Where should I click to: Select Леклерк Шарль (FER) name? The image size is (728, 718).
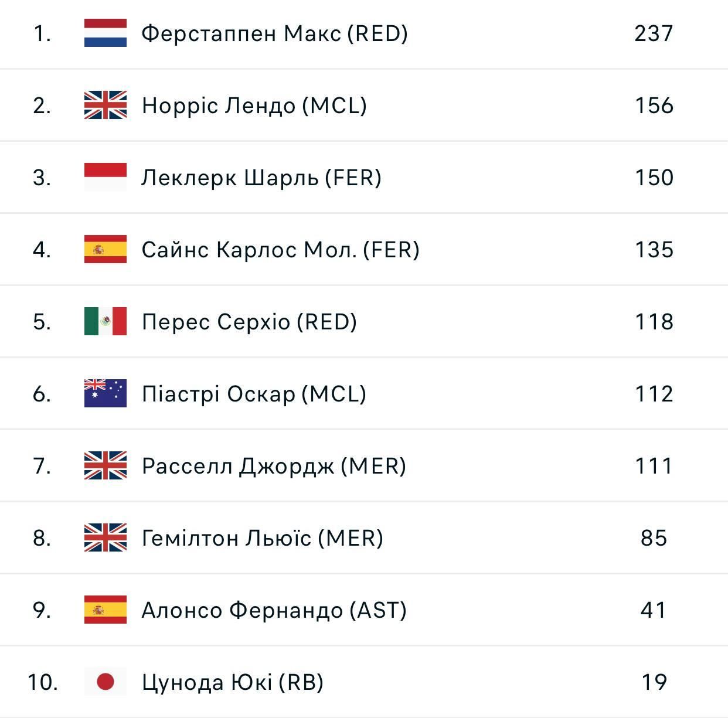point(261,178)
